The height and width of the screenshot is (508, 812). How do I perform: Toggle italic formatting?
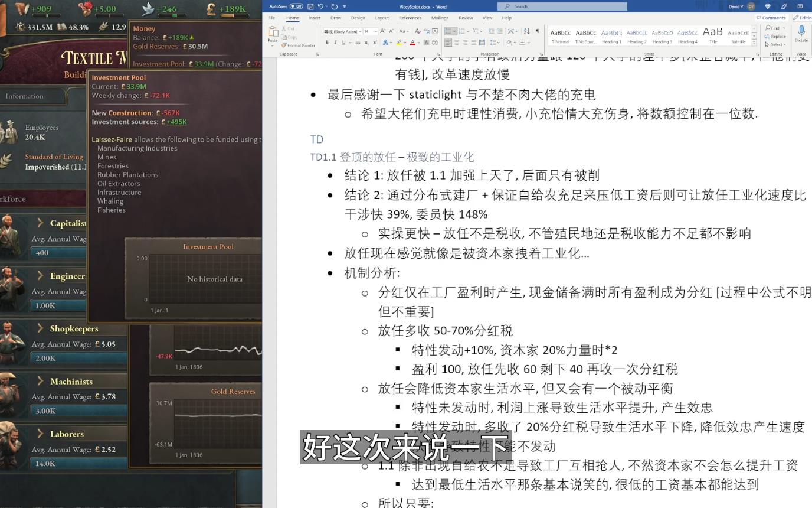click(335, 43)
